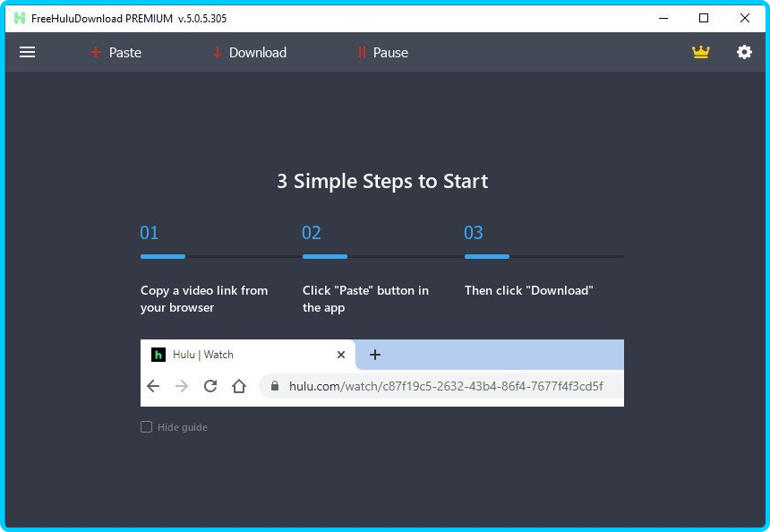Click the Download toolbar button
The image size is (770, 532).
[250, 53]
